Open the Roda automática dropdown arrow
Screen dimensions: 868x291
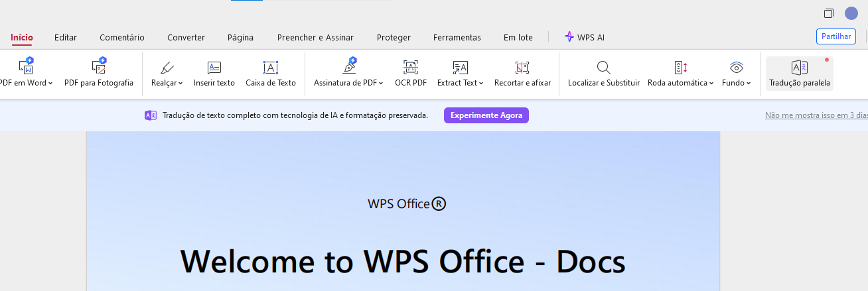pyautogui.click(x=711, y=84)
